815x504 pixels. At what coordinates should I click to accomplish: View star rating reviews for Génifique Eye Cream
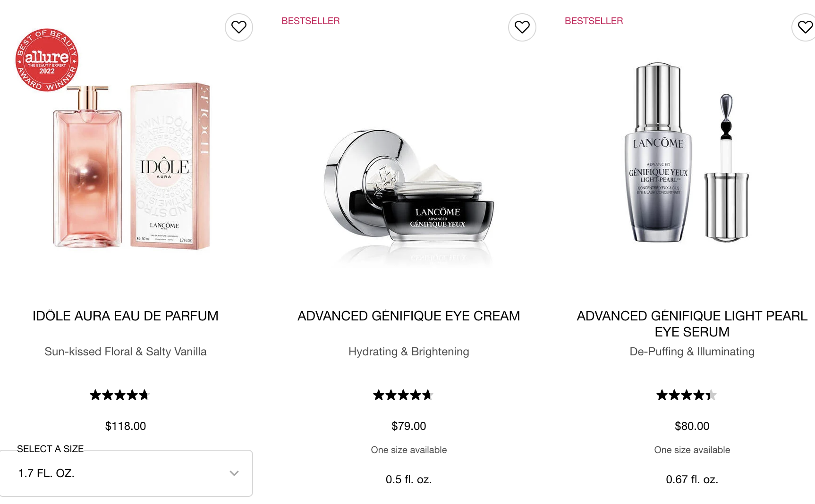tap(403, 395)
